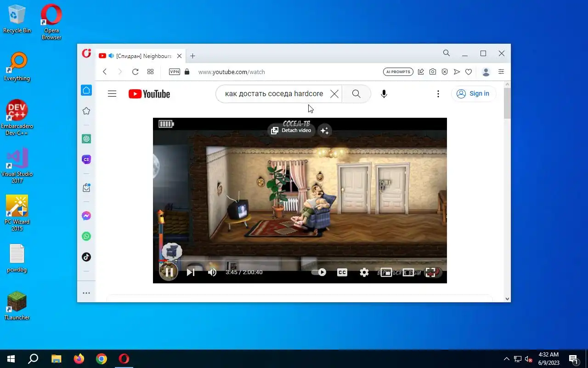Open the video settings gear
Screen dimensions: 588x368
[x=364, y=272]
